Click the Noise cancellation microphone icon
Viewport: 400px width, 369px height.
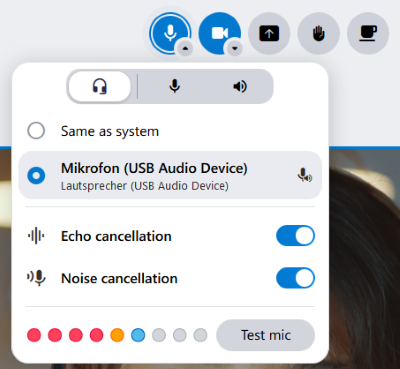tap(36, 278)
